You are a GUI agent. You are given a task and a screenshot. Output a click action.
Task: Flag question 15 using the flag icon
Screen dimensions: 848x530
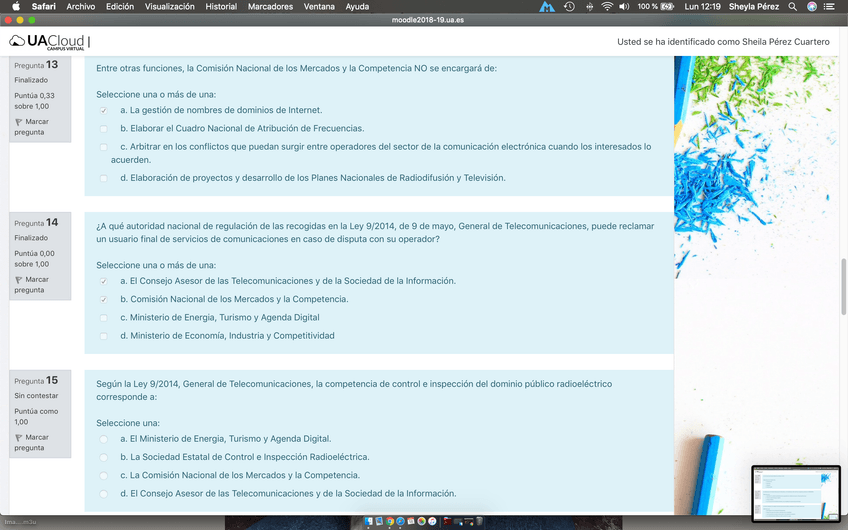tap(19, 438)
